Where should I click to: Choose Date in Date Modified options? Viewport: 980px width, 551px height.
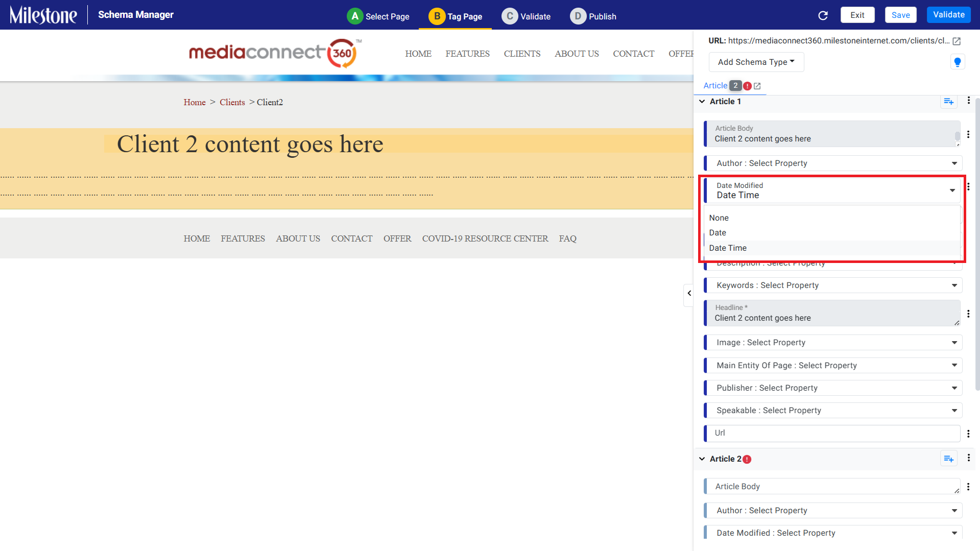click(x=832, y=233)
